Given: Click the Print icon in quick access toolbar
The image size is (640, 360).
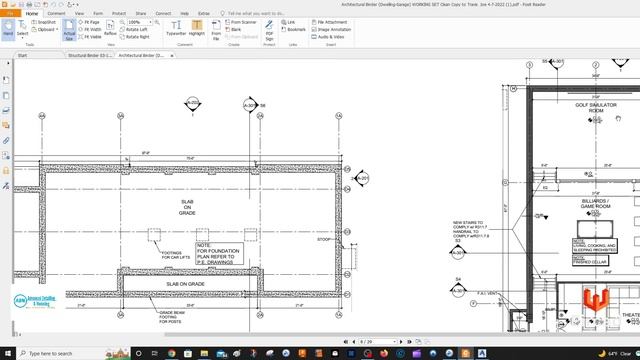Looking at the screenshot, I should (29, 4).
